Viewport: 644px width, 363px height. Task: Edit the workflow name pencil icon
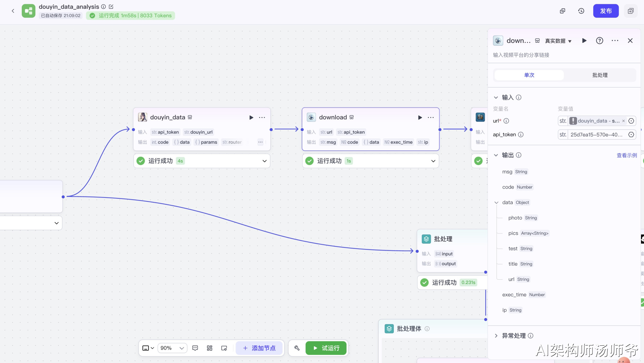click(111, 7)
